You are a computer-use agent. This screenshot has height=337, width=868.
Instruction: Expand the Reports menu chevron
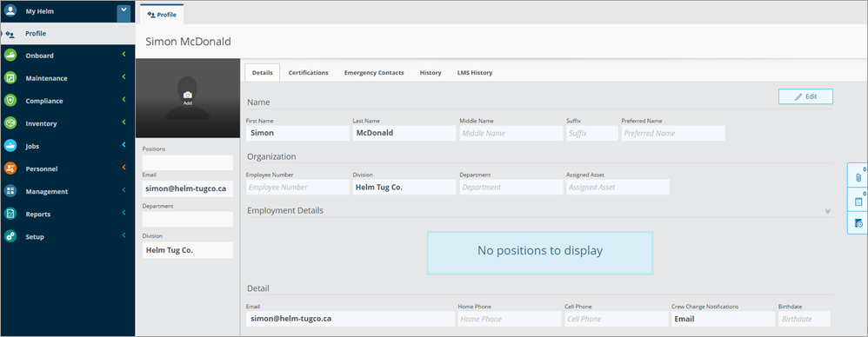[124, 213]
